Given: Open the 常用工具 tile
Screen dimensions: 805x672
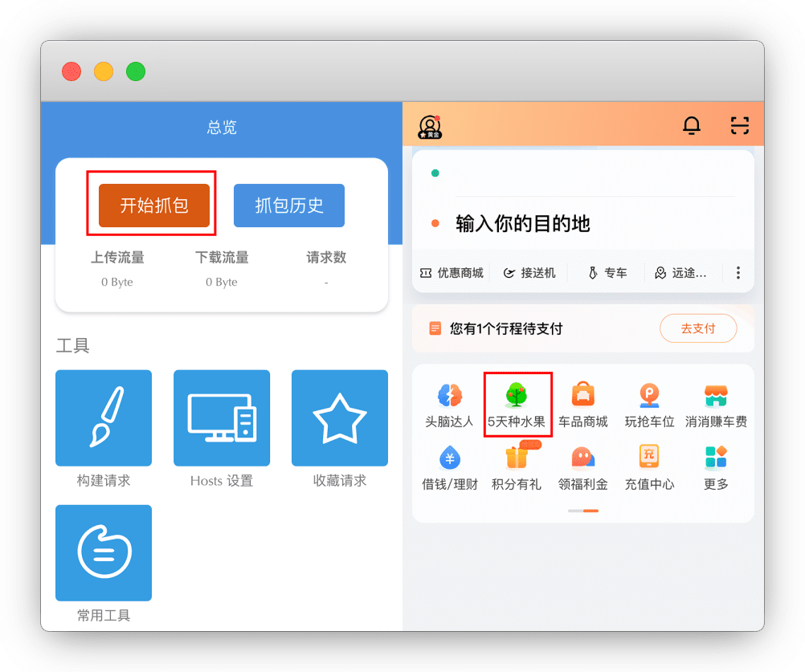Looking at the screenshot, I should (x=104, y=552).
